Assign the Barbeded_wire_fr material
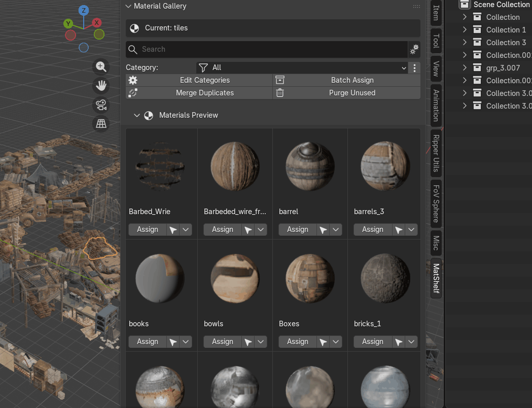This screenshot has height=408, width=532. 223,230
